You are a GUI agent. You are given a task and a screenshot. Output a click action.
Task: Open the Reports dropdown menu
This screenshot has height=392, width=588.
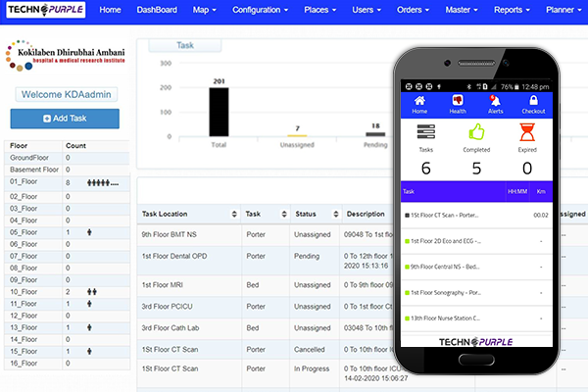pyautogui.click(x=512, y=10)
